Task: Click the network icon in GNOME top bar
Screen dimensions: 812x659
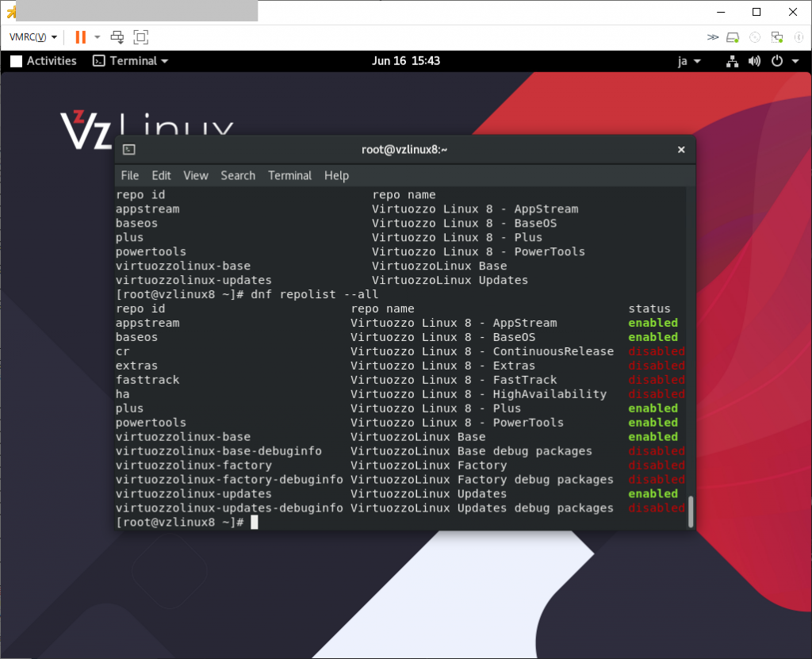Action: 732,61
